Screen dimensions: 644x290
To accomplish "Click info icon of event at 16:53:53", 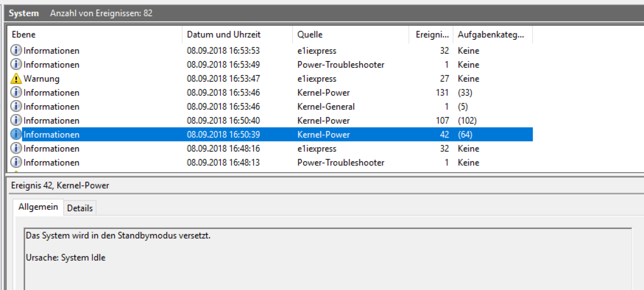I will pos(16,50).
